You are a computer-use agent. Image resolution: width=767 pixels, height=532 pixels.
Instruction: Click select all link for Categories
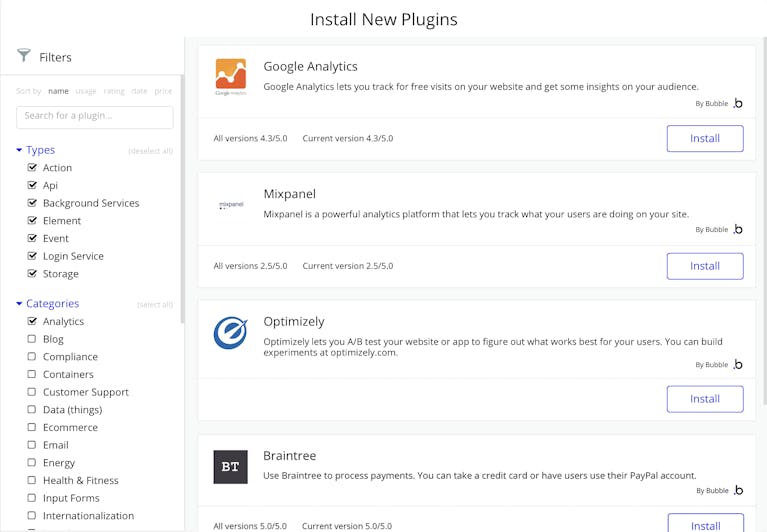click(155, 305)
